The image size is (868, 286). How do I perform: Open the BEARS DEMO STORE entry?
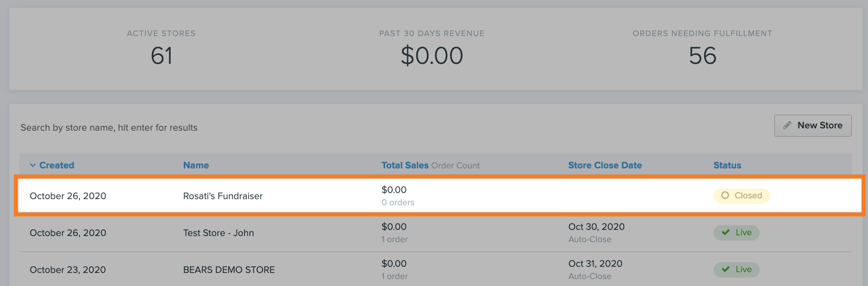click(x=229, y=270)
